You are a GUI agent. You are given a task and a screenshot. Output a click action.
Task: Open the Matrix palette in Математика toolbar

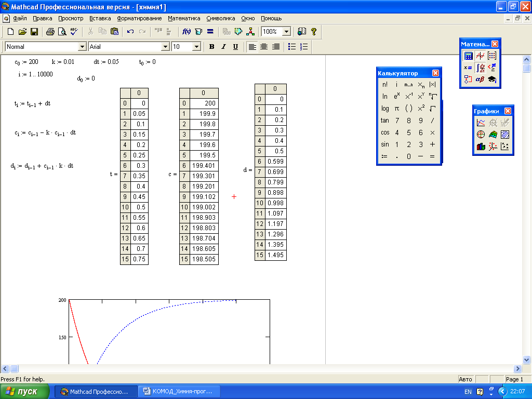pyautogui.click(x=491, y=56)
